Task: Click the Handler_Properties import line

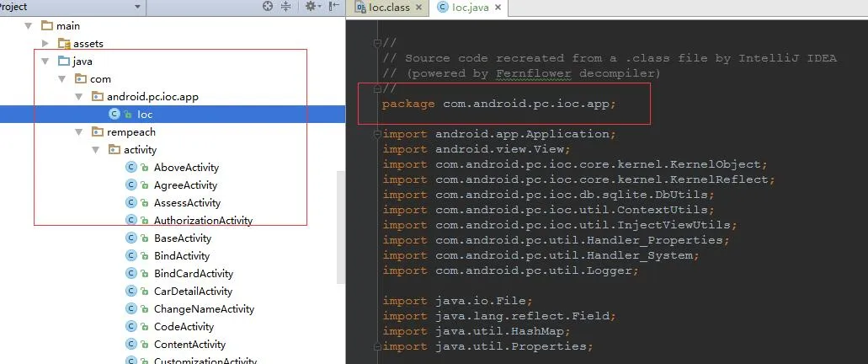Action: [x=556, y=240]
